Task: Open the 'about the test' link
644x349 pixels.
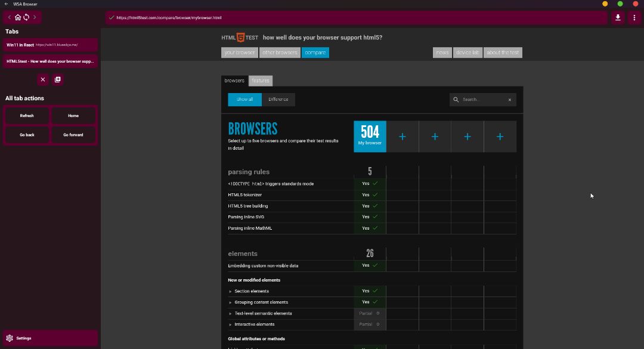Action: click(x=503, y=52)
